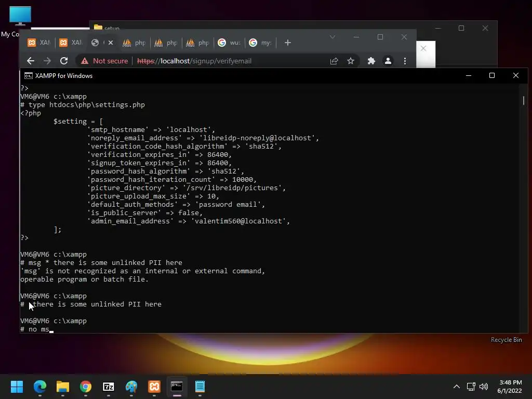This screenshot has width=532, height=399.
Task: Open 7-Zip taskbar icon
Action: [109, 387]
